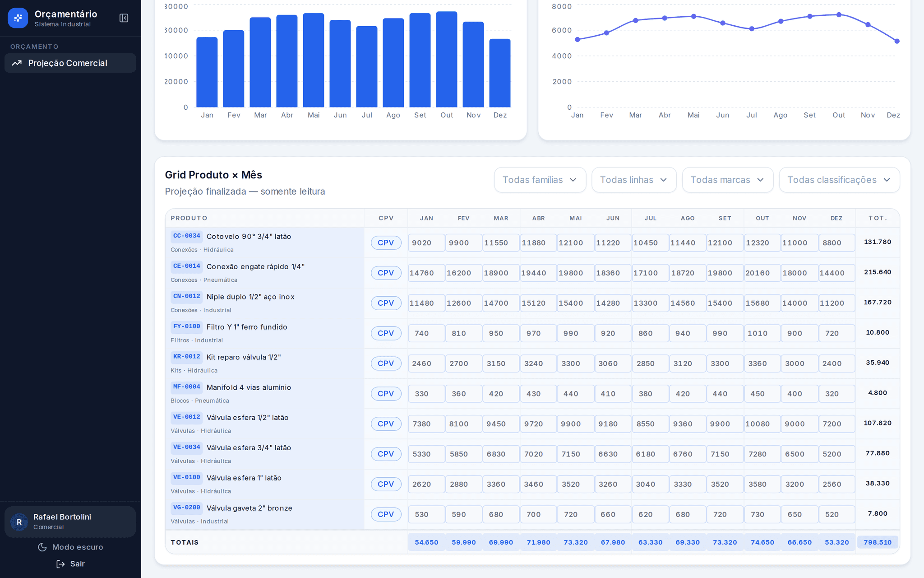
Task: Click the CPV badge for Filtro Y row
Action: pos(386,333)
